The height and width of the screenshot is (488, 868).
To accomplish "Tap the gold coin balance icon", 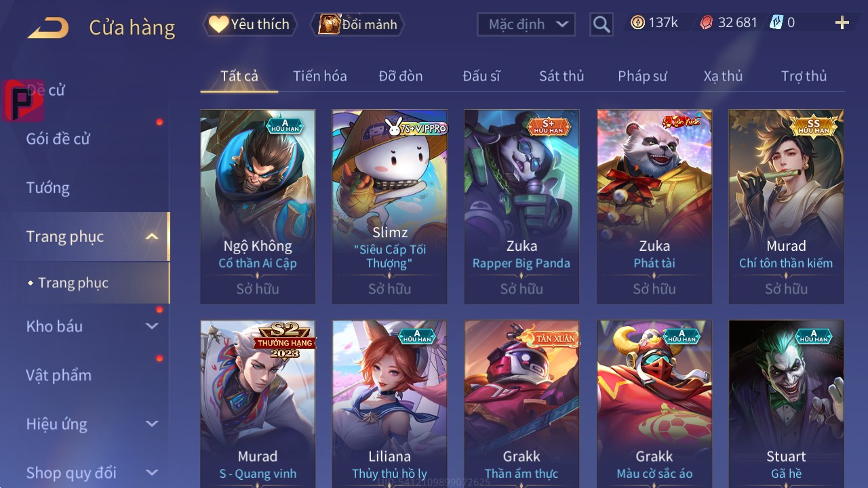I will pos(637,22).
